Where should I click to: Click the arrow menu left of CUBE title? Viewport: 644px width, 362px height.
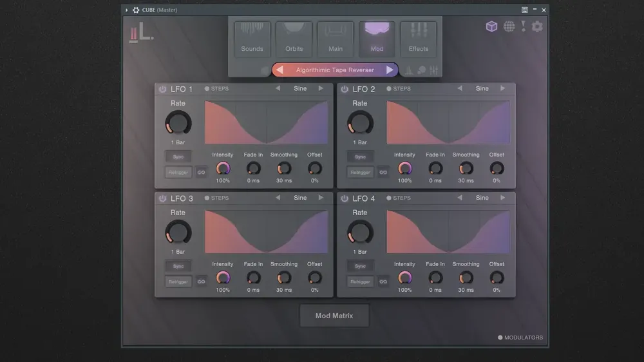pyautogui.click(x=126, y=10)
